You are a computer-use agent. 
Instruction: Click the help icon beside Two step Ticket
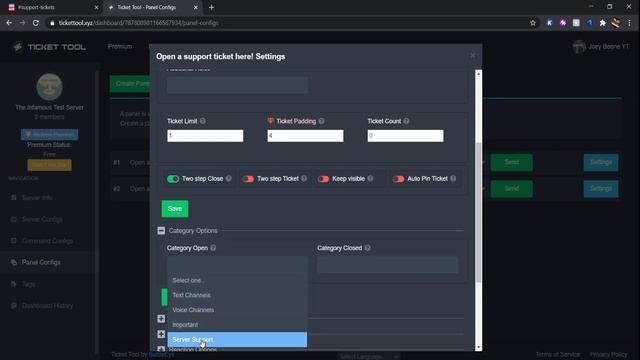[x=304, y=178]
